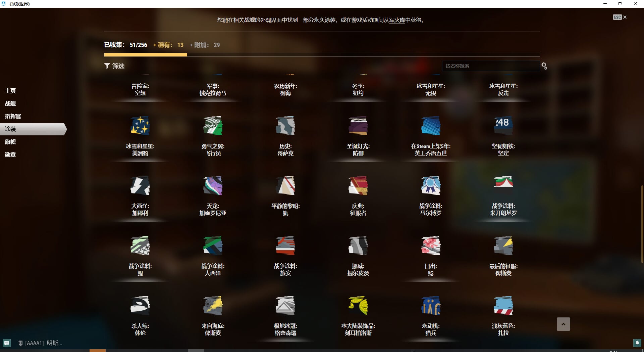This screenshot has height=352, width=644.
Task: Open the 圣诞灯光 防御 camouflage icon
Action: click(x=358, y=126)
